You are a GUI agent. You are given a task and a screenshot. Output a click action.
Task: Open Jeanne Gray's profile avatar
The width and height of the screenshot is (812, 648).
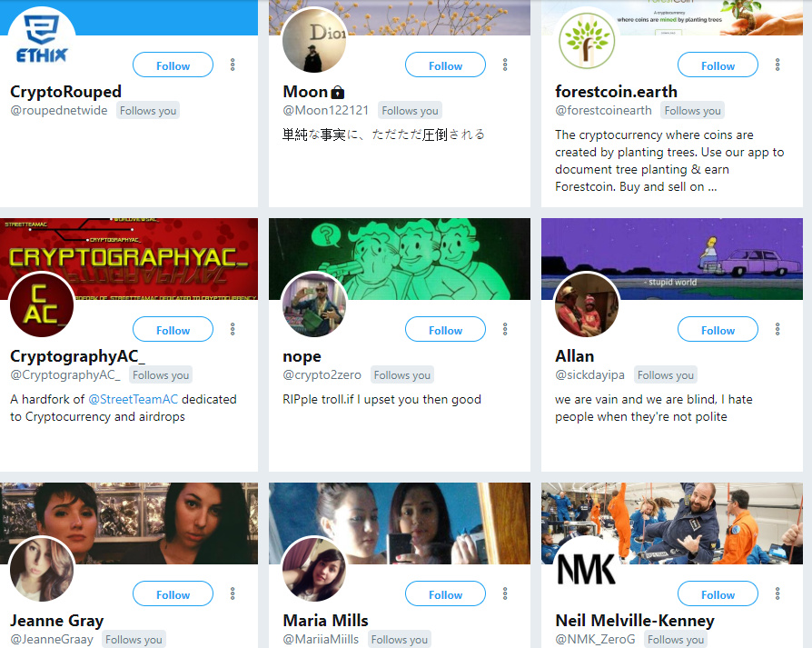point(42,569)
